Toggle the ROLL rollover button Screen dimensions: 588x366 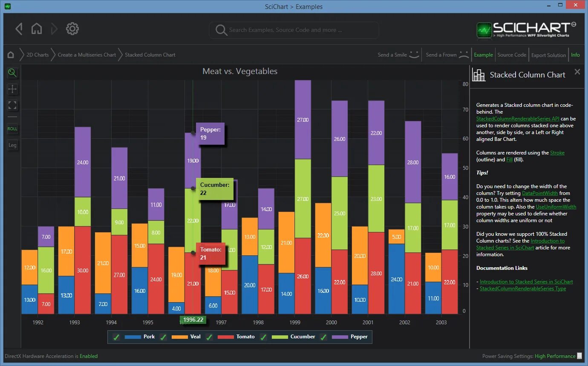click(x=12, y=129)
